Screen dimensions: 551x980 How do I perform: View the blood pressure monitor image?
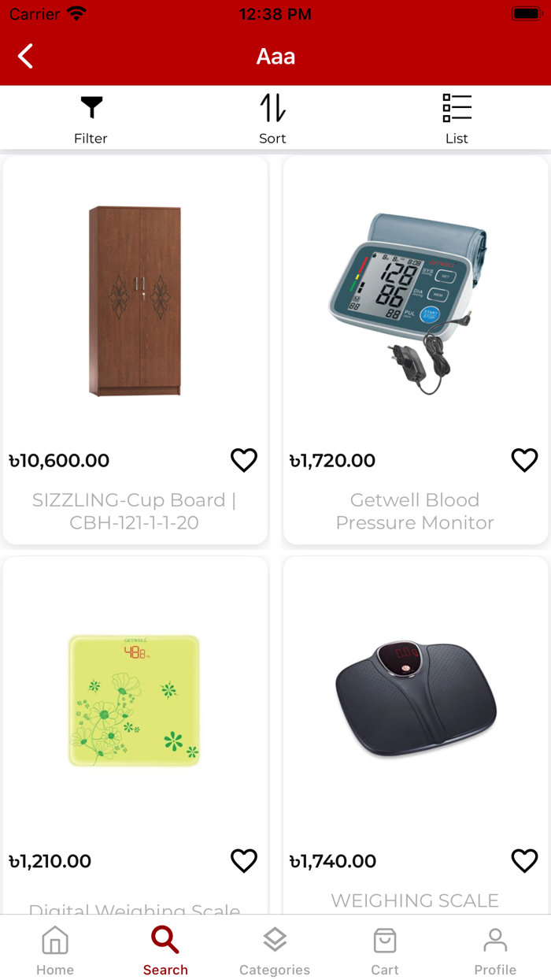pyautogui.click(x=416, y=301)
